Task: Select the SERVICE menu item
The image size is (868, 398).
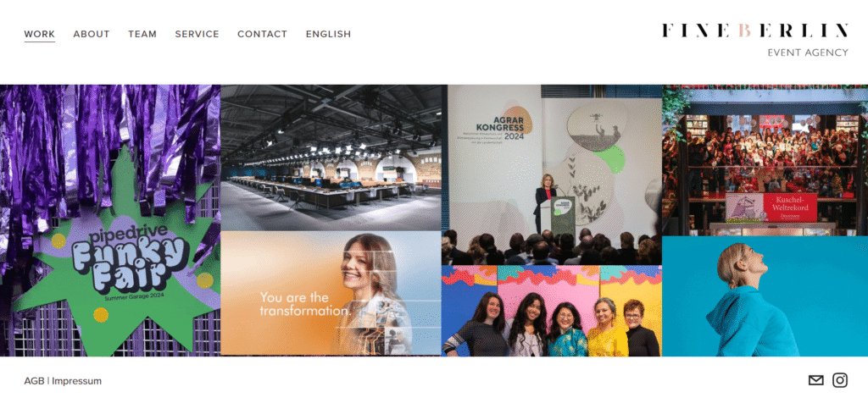Action: tap(197, 34)
